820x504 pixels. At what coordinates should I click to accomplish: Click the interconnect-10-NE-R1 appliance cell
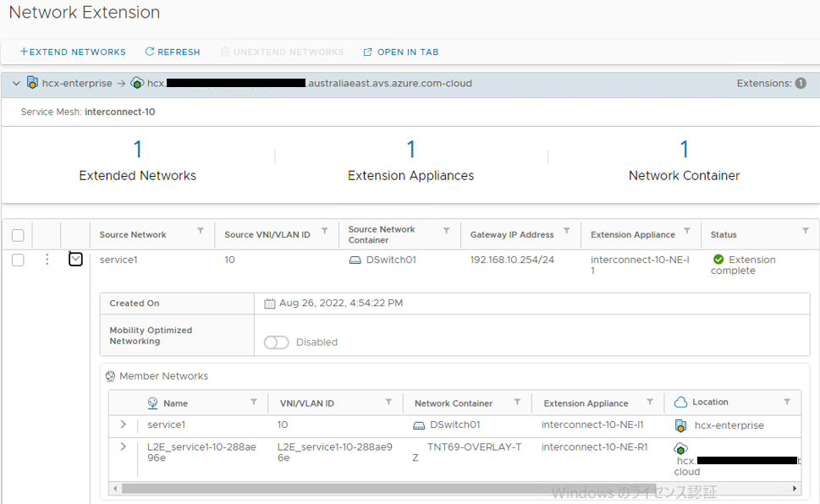click(595, 447)
